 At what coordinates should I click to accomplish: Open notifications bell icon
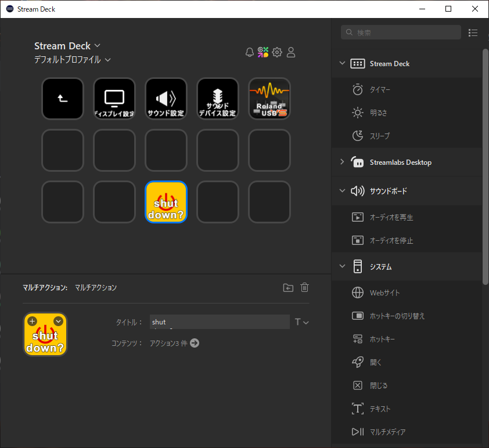(x=250, y=52)
